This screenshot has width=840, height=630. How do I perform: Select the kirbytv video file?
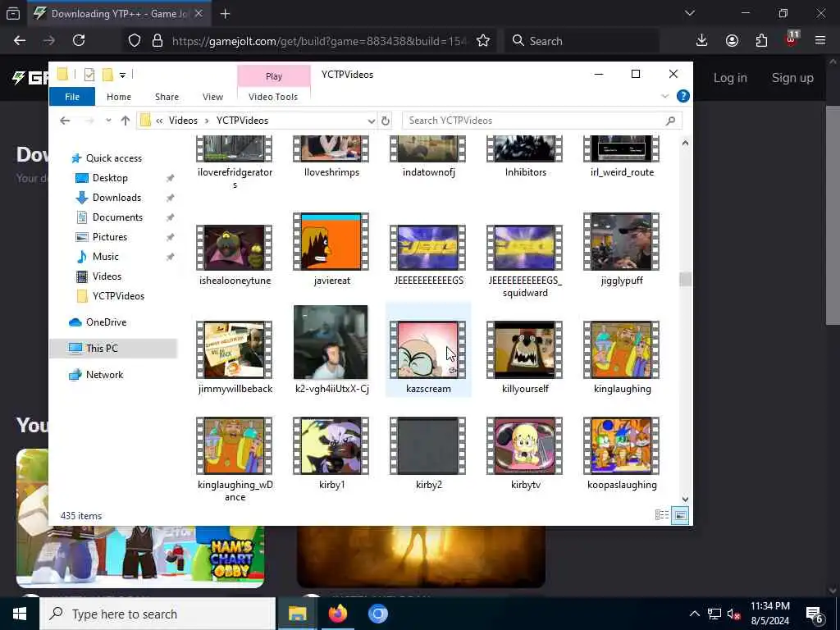coord(525,454)
